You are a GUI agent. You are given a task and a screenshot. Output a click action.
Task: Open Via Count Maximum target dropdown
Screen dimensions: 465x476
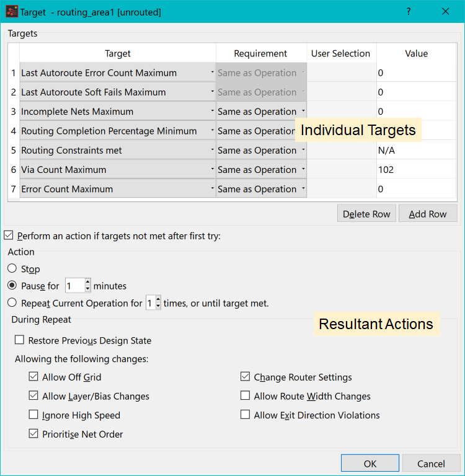tap(118, 169)
